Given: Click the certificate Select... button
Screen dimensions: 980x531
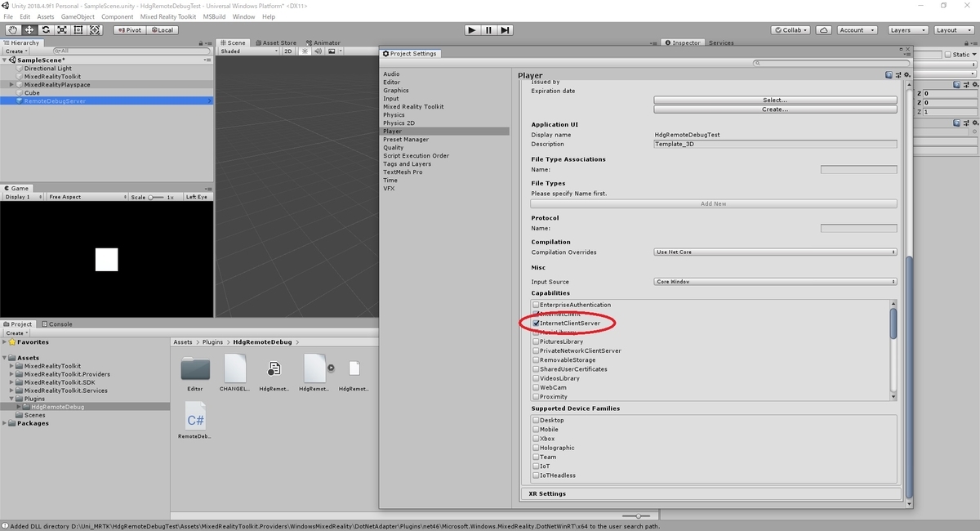Looking at the screenshot, I should click(x=775, y=100).
